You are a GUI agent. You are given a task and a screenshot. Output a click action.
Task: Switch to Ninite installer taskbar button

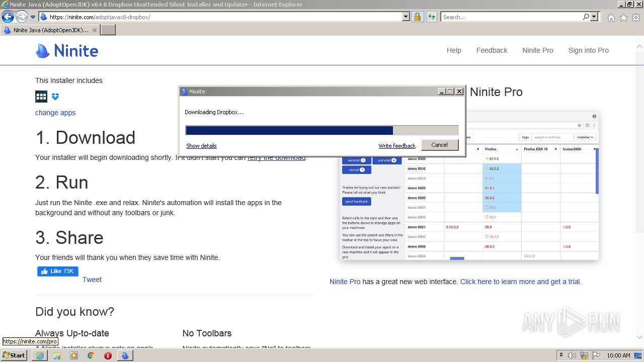point(125,355)
